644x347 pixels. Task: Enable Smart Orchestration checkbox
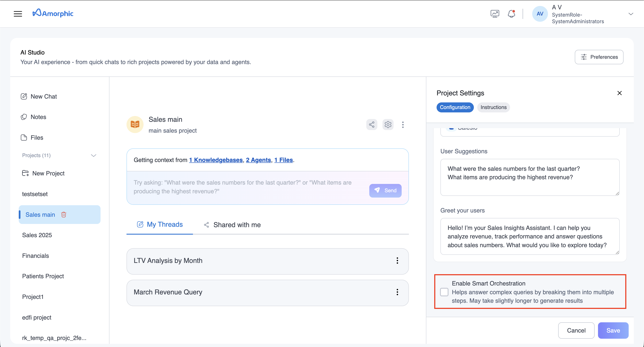coord(444,292)
